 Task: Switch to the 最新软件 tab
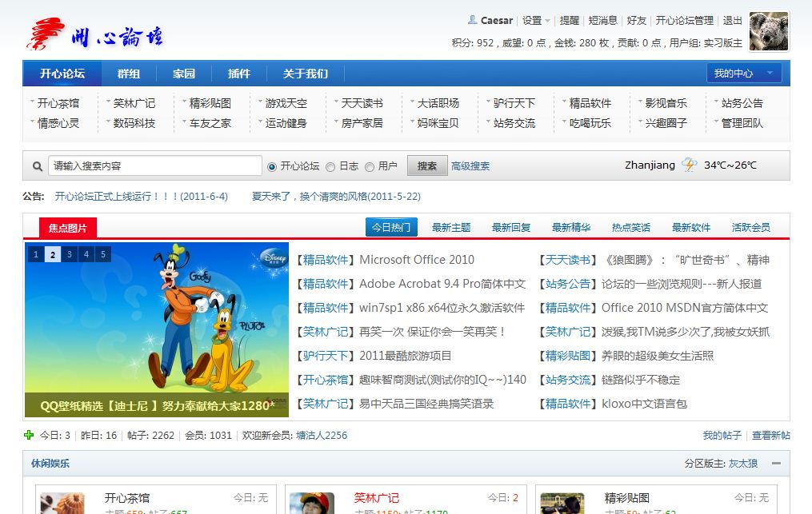(691, 227)
